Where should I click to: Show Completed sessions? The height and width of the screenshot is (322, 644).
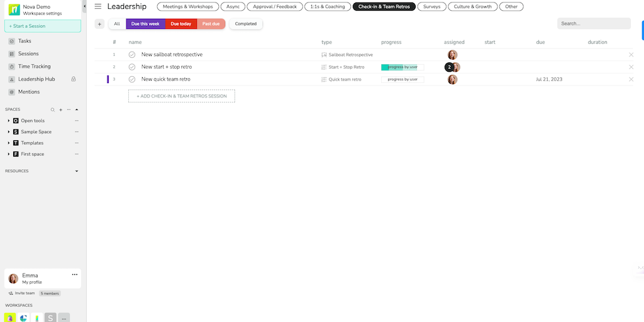[246, 24]
